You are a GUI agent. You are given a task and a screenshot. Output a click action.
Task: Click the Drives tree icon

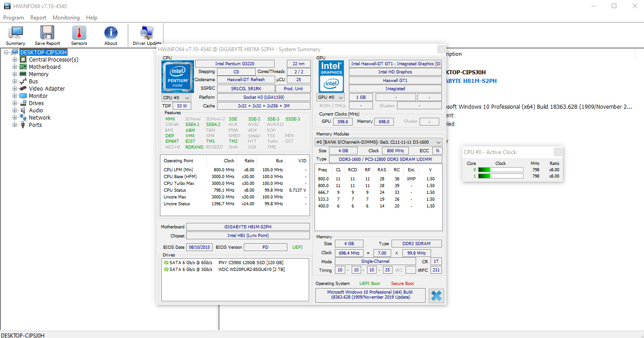click(x=23, y=103)
